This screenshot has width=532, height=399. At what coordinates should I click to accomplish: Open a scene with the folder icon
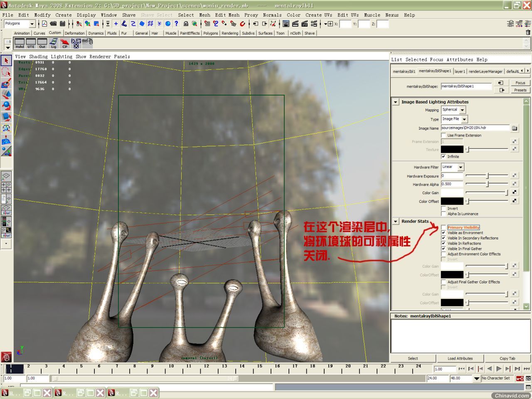53,24
